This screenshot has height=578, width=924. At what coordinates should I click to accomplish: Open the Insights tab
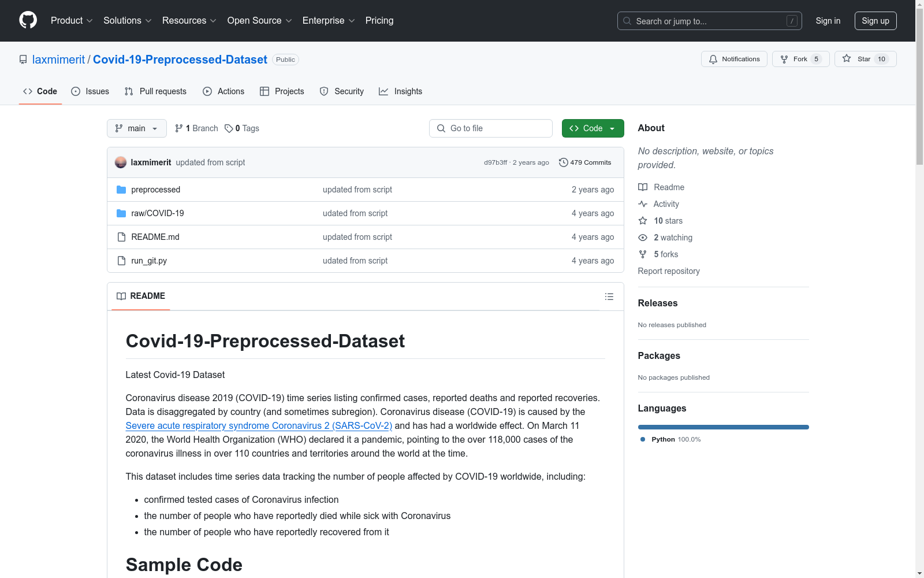(x=401, y=91)
